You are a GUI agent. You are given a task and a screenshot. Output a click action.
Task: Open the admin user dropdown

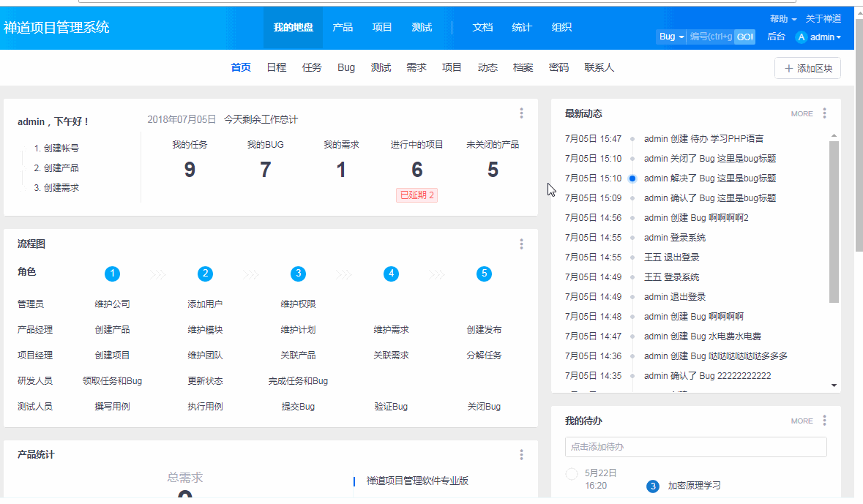click(826, 37)
